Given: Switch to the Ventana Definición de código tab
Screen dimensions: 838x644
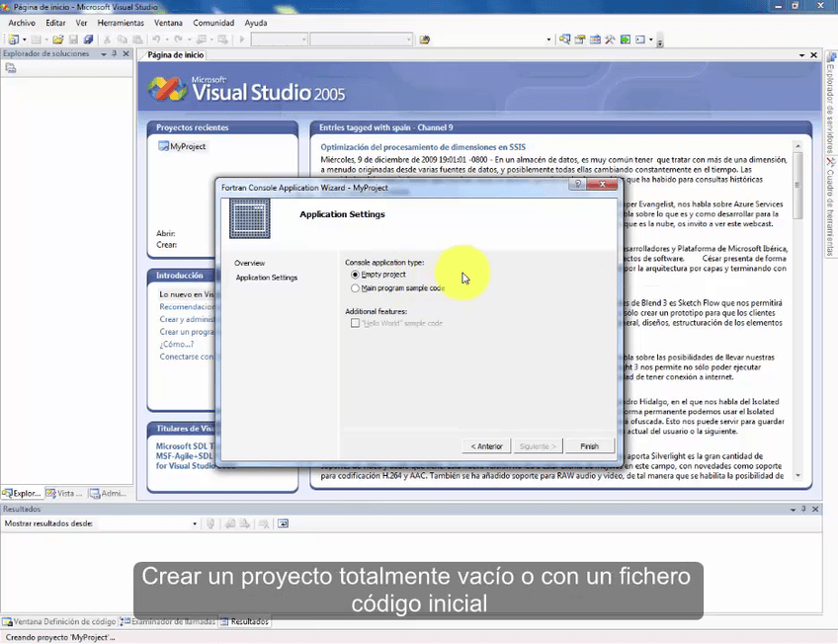Looking at the screenshot, I should click(59, 622).
